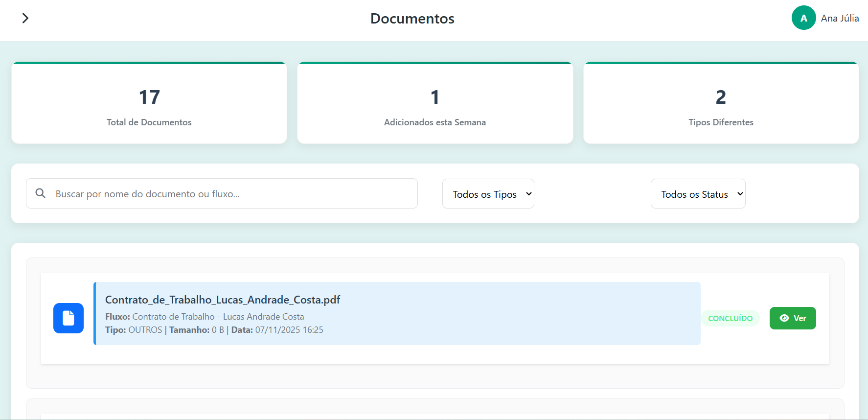Image resolution: width=868 pixels, height=420 pixels.
Task: Focus the document name search field
Action: (x=230, y=194)
